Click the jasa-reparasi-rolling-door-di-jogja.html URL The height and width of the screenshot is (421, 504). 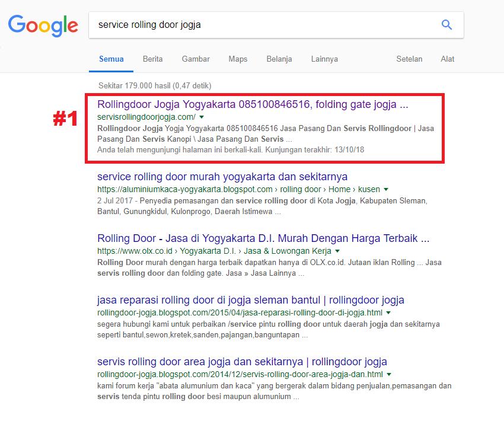click(x=240, y=312)
